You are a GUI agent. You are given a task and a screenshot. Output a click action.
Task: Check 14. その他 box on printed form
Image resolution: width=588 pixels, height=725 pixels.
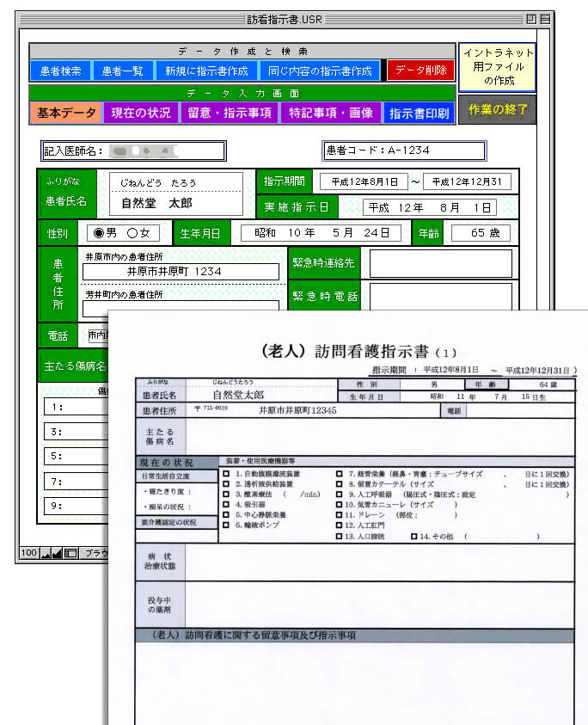(x=414, y=537)
